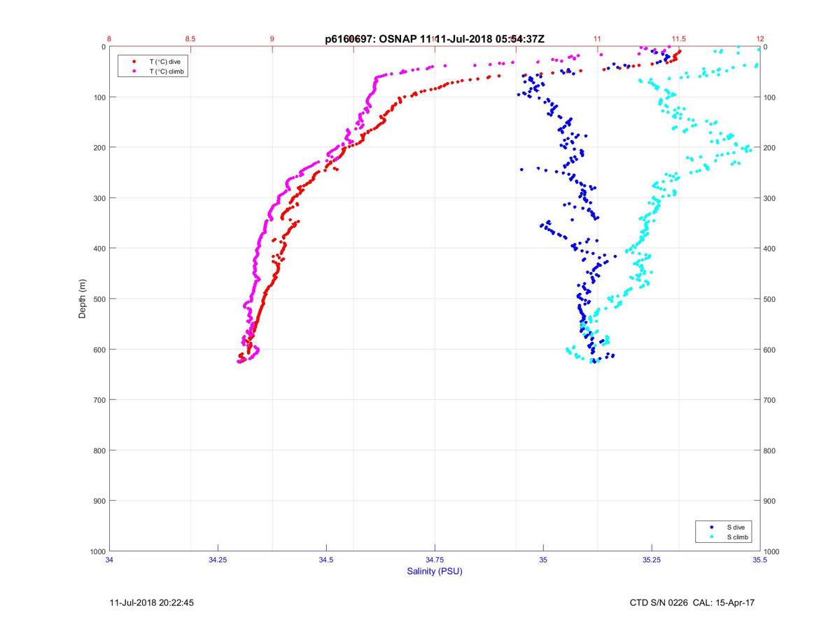Click the '34' salinity tick label

110,560
